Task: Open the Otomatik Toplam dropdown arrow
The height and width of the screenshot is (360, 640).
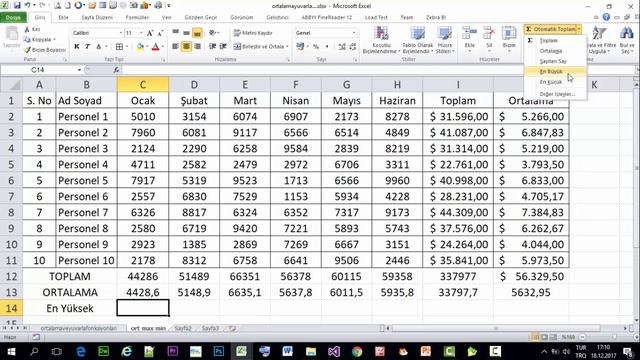Action: click(579, 29)
